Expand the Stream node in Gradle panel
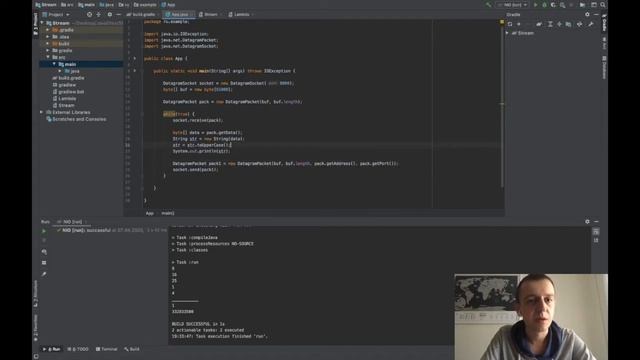The width and height of the screenshot is (640, 360). (x=507, y=33)
